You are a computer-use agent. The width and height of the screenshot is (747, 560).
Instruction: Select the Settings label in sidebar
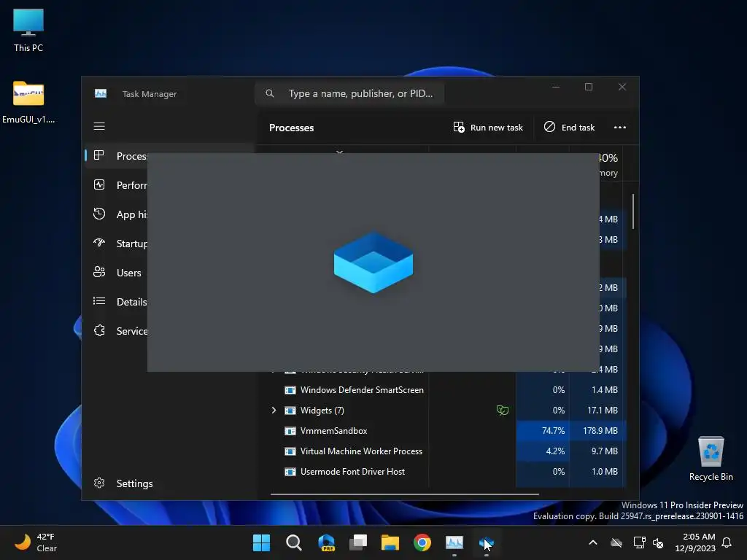tap(134, 483)
